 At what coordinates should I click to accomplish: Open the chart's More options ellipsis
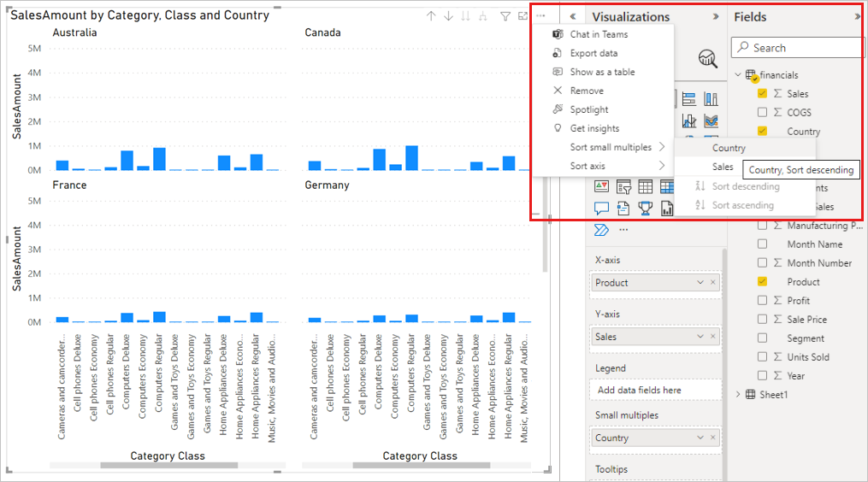(540, 16)
